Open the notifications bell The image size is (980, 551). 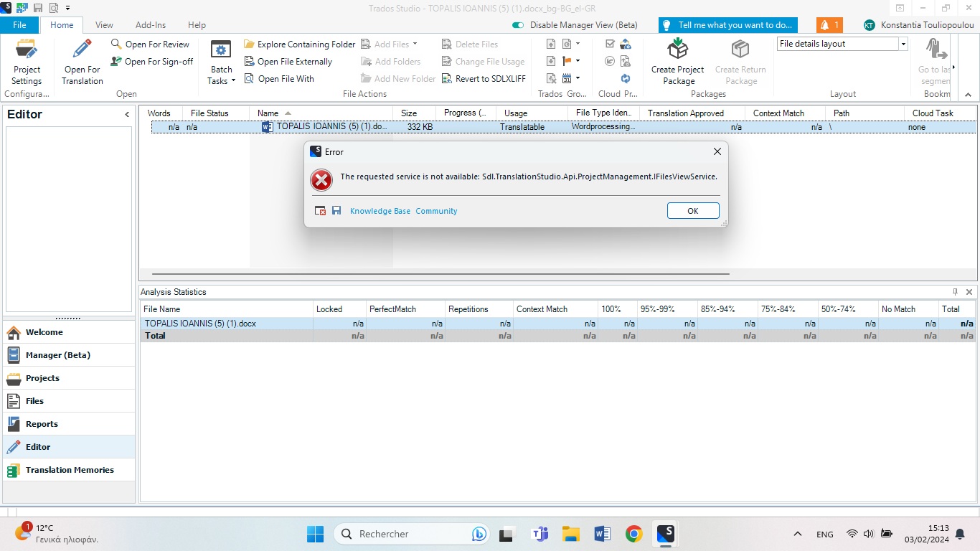(x=830, y=25)
